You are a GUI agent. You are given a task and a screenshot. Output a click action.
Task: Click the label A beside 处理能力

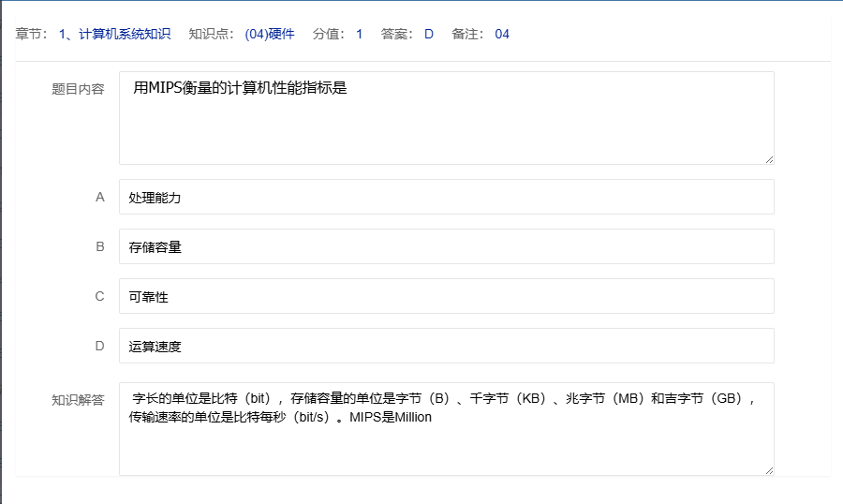click(x=100, y=198)
